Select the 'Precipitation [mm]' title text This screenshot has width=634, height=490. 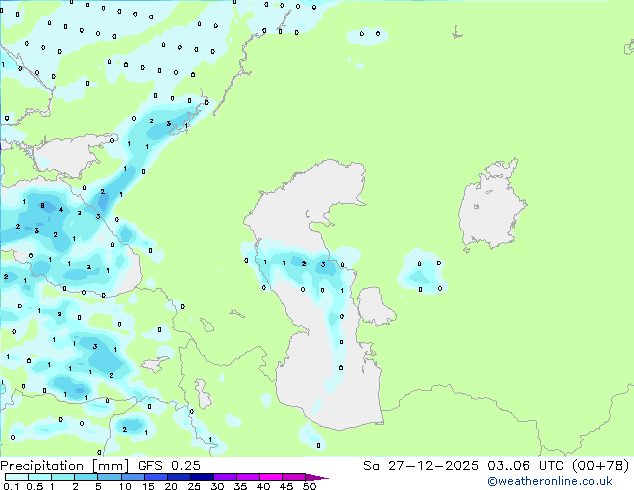65,466
